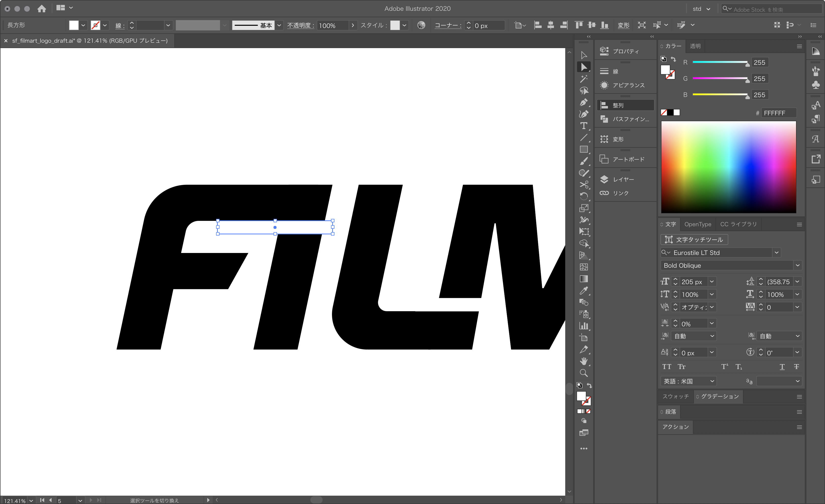
Task: Select the Direct Selection tool
Action: pyautogui.click(x=584, y=67)
